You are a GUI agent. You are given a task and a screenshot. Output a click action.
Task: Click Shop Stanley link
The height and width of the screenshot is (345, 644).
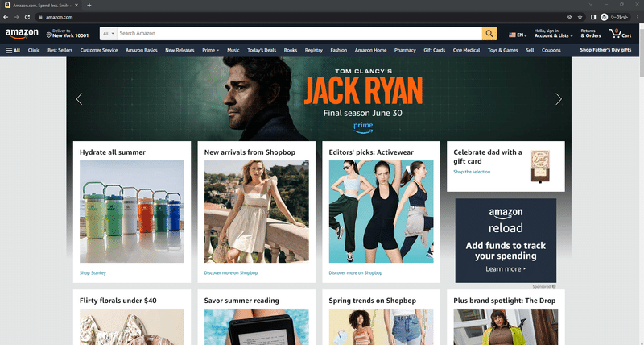pyautogui.click(x=93, y=273)
